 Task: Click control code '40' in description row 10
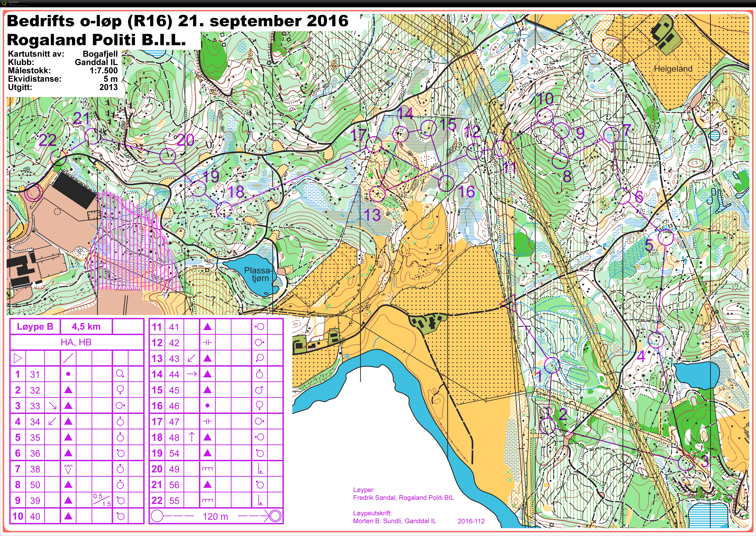[35, 516]
